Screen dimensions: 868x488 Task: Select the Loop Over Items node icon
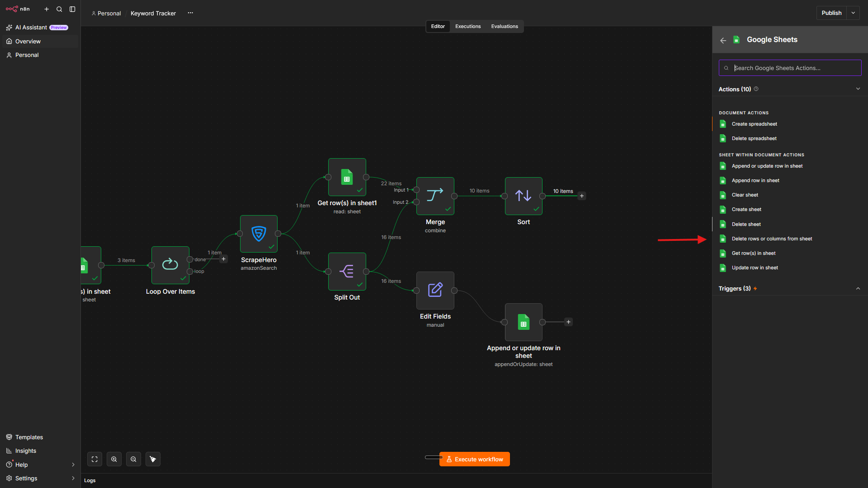pos(170,265)
